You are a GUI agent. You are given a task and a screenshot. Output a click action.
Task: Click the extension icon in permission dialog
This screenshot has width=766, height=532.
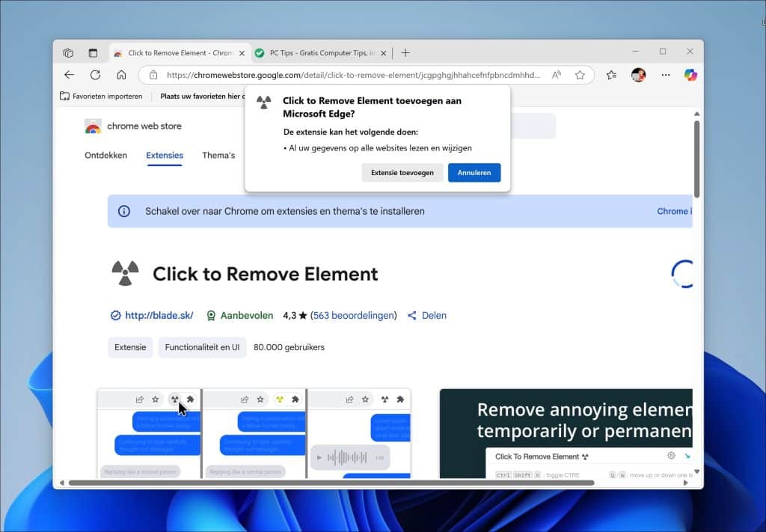[x=264, y=103]
